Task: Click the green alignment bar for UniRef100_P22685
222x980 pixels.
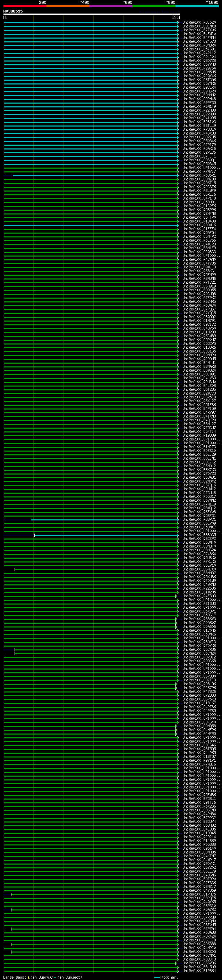Action: [91, 589]
